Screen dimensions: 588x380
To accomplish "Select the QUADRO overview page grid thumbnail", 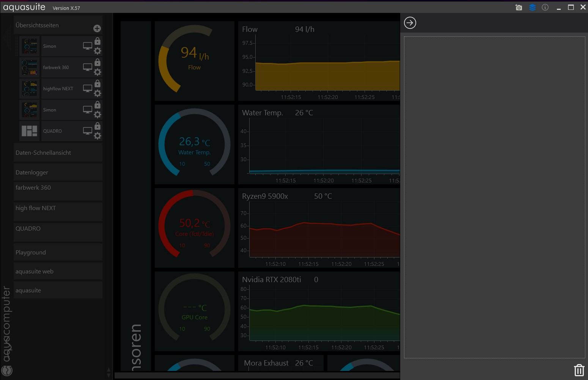I will [x=30, y=131].
